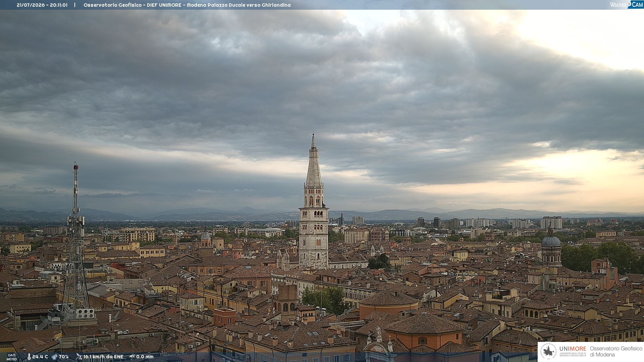Click the thermometer temperature icon

tap(29, 357)
